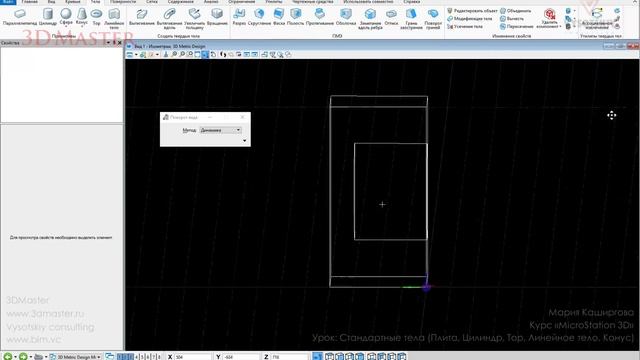Close the Поворот вида dialog
The height and width of the screenshot is (360, 640).
click(x=242, y=117)
